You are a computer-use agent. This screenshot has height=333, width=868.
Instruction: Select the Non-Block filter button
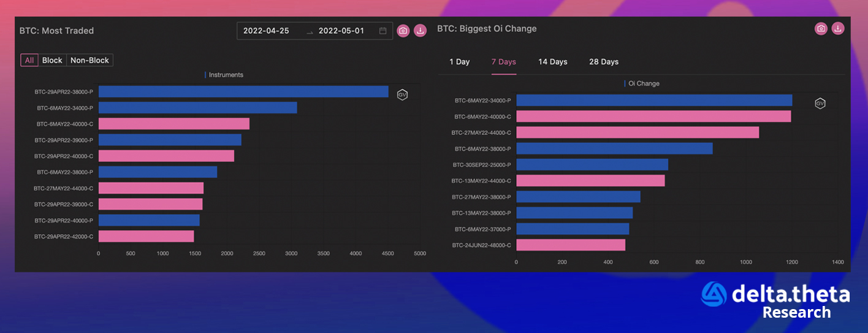point(89,60)
